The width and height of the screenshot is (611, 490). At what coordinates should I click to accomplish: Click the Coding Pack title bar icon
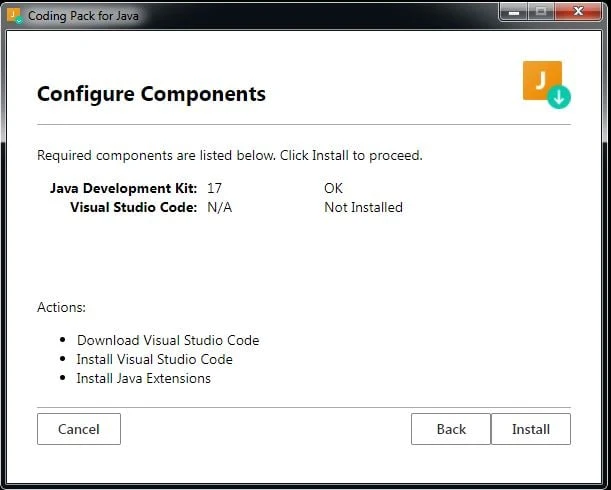coord(15,16)
